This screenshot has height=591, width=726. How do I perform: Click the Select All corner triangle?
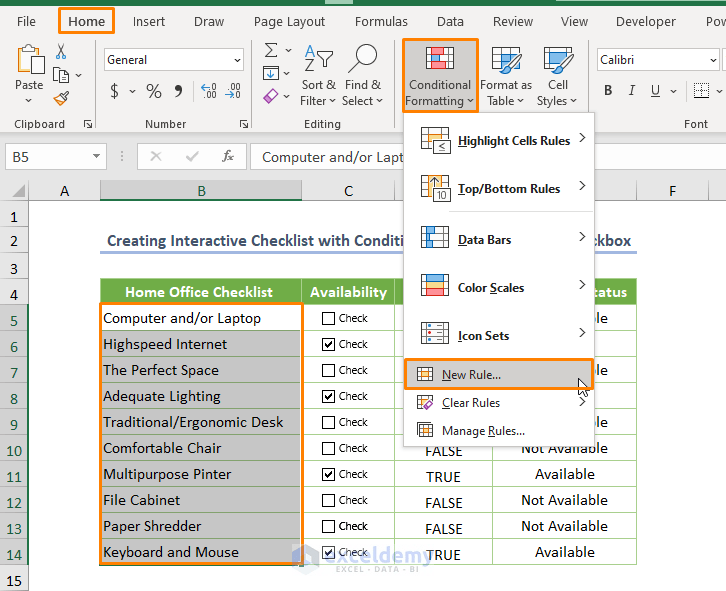point(18,190)
